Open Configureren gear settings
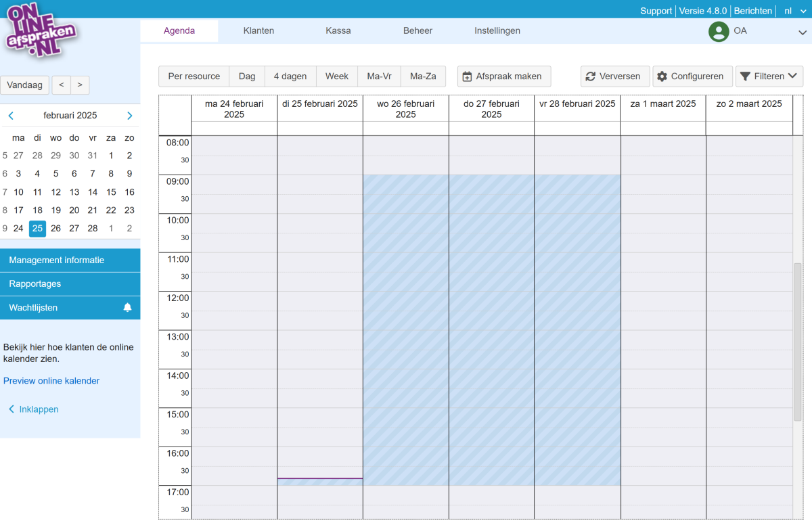The image size is (812, 525). 693,76
